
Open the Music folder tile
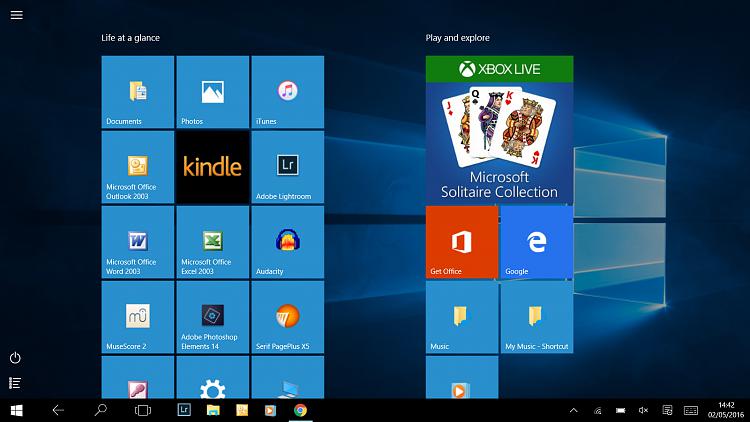(462, 317)
